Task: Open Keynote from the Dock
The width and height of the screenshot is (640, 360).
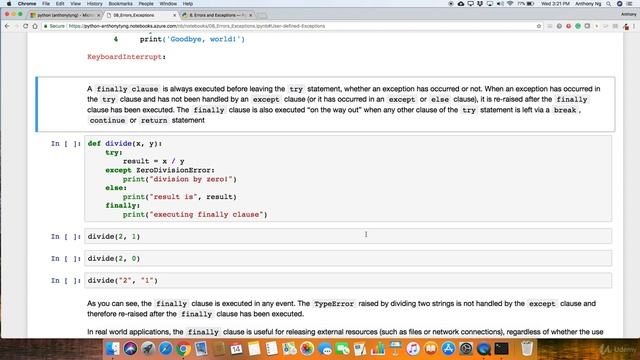Action: (395, 349)
